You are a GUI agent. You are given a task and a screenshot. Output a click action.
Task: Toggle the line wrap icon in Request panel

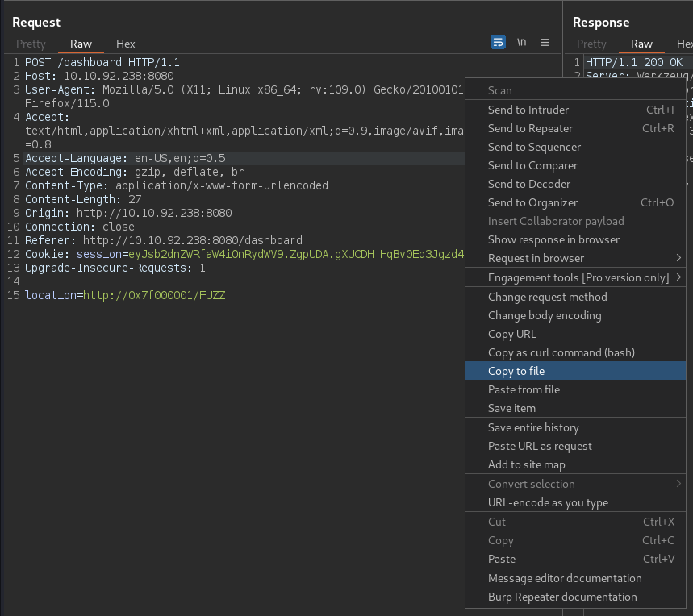point(499,43)
